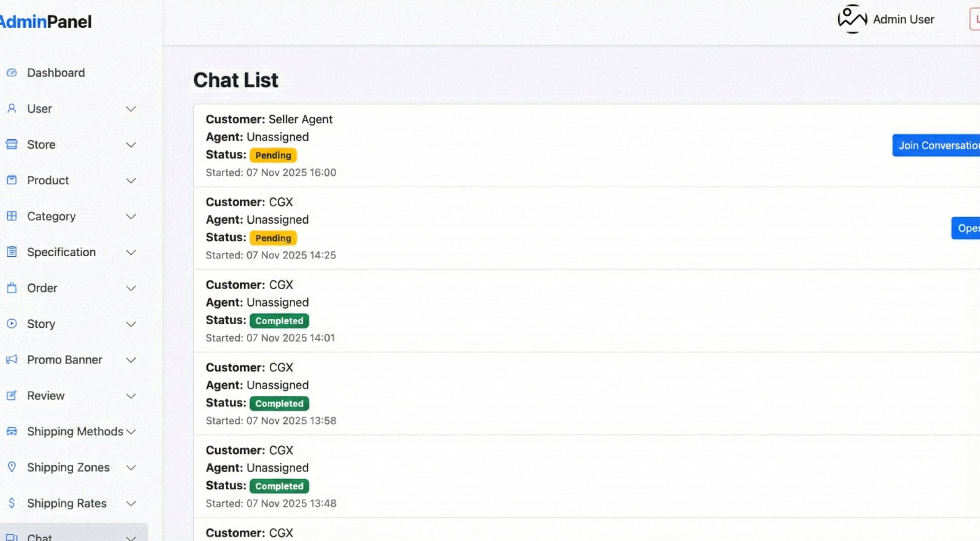Click the Admin User avatar image

852,19
